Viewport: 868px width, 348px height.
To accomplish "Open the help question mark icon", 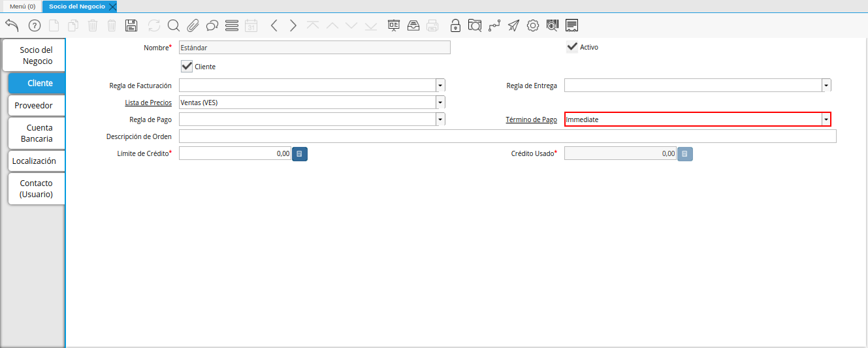I will 35,25.
